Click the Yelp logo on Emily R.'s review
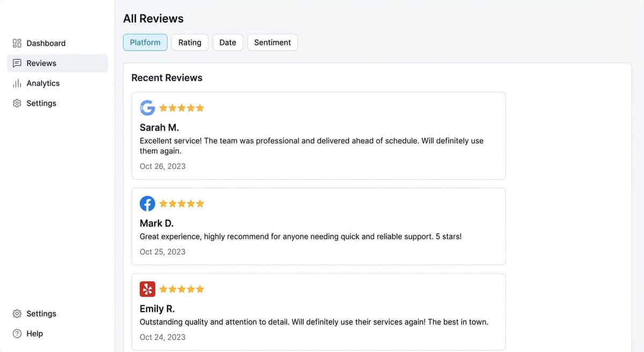644x352 pixels. (x=147, y=289)
